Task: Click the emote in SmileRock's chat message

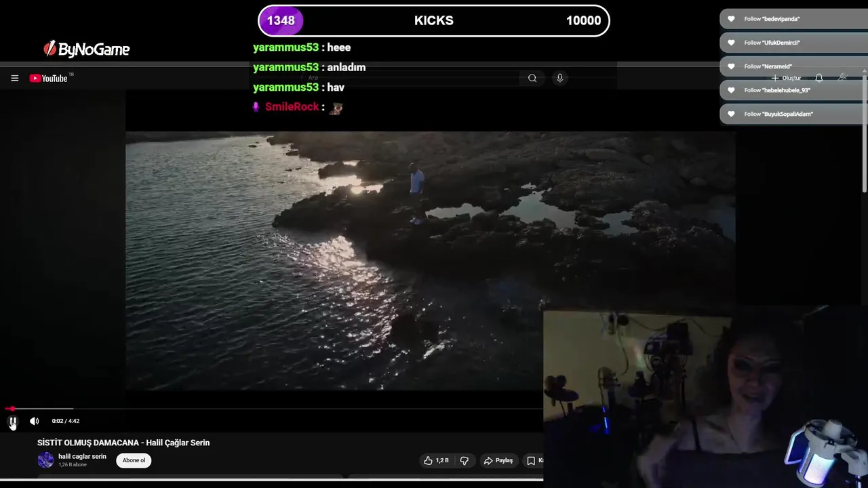Action: [x=336, y=108]
